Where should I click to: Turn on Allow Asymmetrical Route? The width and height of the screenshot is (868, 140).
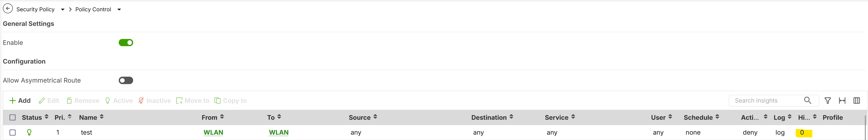point(126,81)
